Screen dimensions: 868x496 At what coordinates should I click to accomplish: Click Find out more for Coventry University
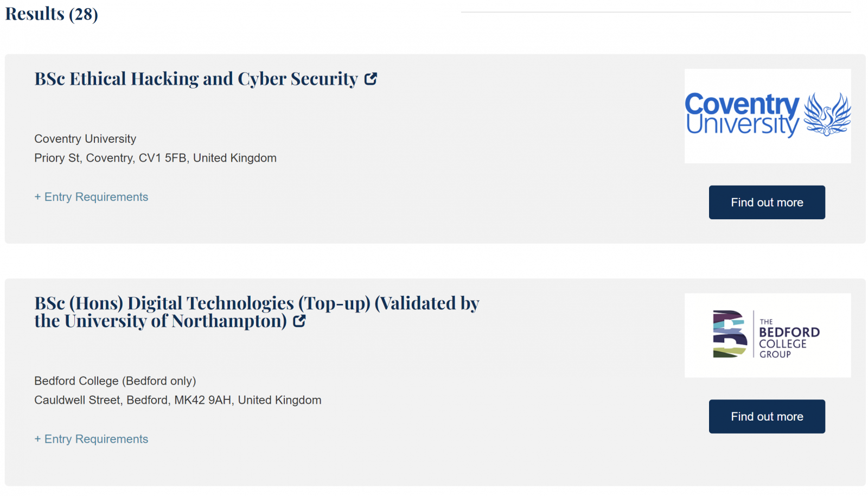pos(767,202)
